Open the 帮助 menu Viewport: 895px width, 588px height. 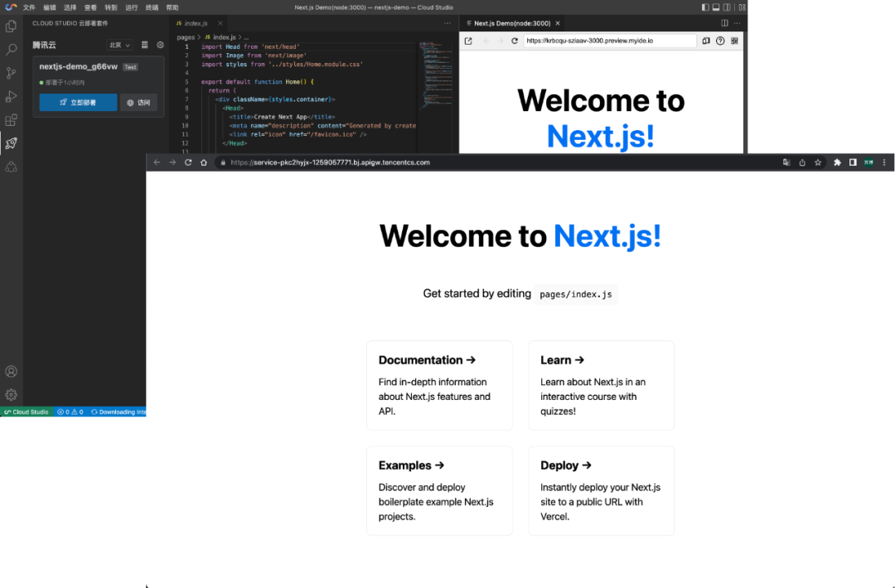pyautogui.click(x=172, y=7)
